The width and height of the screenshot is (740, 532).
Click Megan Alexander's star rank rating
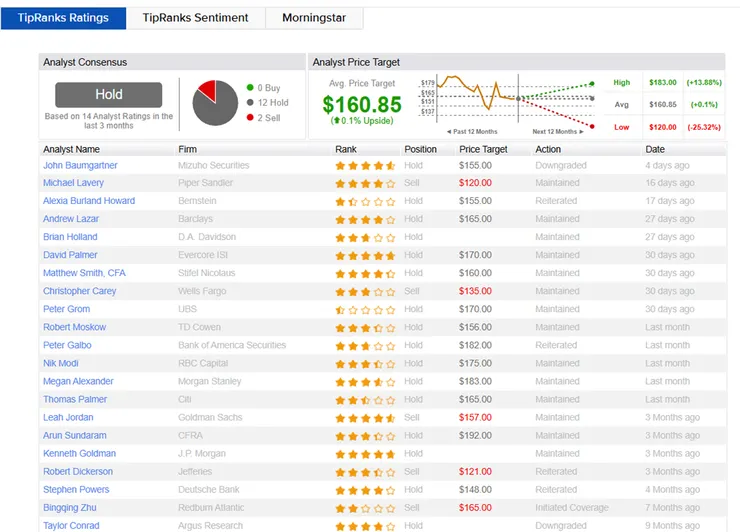tap(365, 382)
